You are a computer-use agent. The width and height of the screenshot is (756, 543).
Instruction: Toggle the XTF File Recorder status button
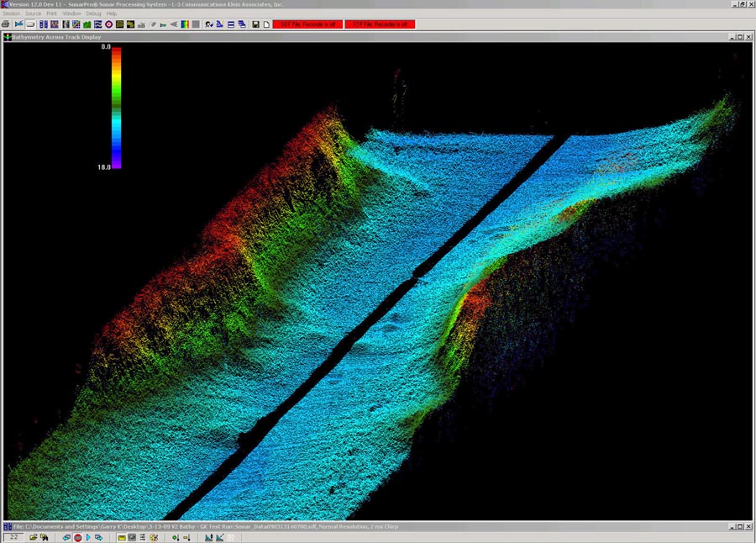click(381, 24)
